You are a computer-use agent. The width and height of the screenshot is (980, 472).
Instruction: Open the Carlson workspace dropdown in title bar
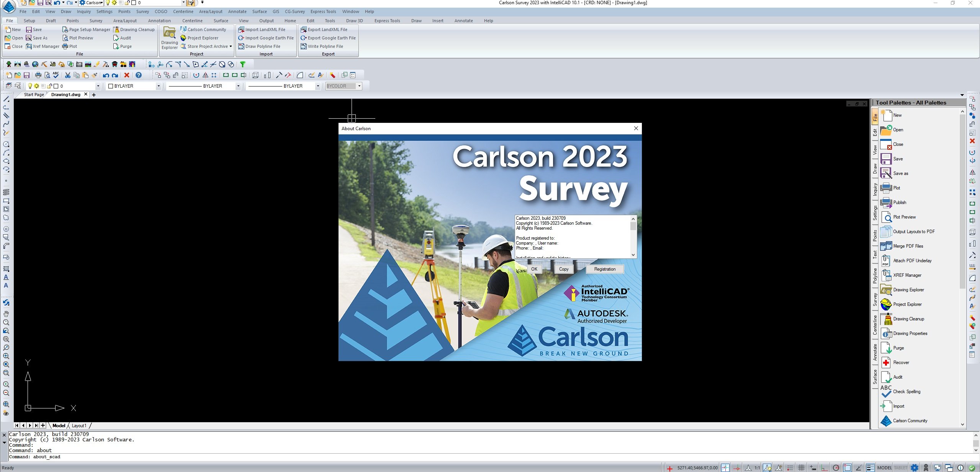101,3
